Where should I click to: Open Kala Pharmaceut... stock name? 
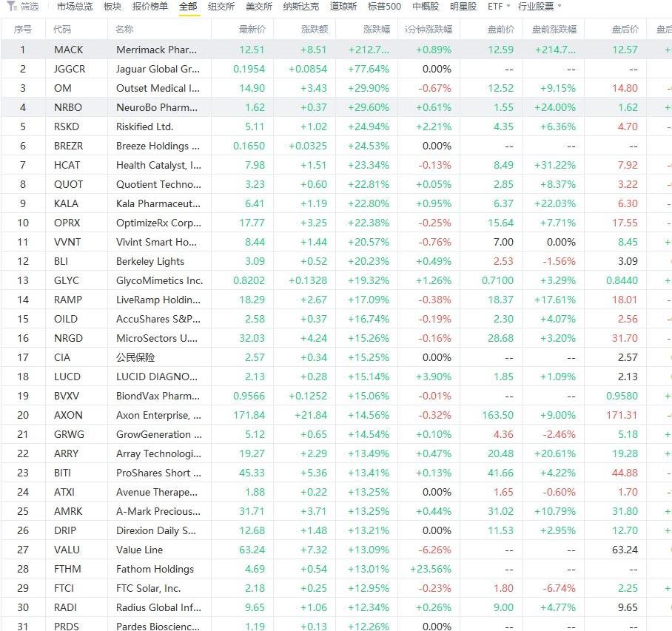tap(158, 203)
